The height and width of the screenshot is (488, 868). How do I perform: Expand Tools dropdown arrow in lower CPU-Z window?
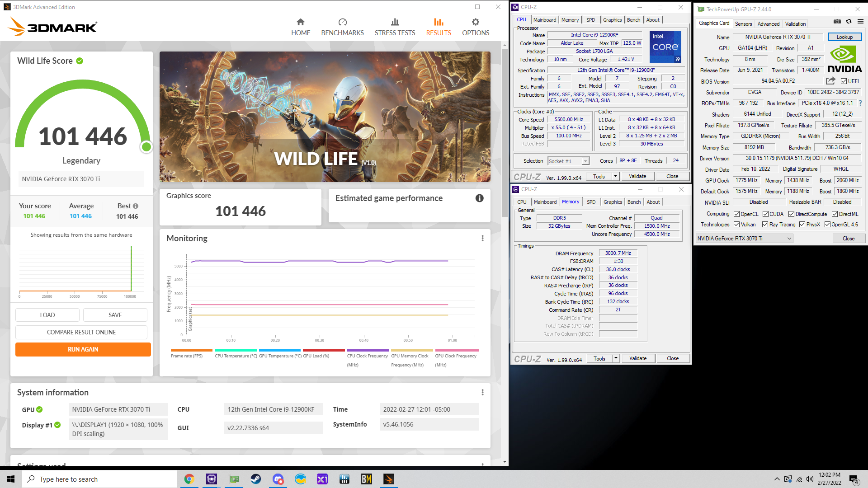pos(616,358)
